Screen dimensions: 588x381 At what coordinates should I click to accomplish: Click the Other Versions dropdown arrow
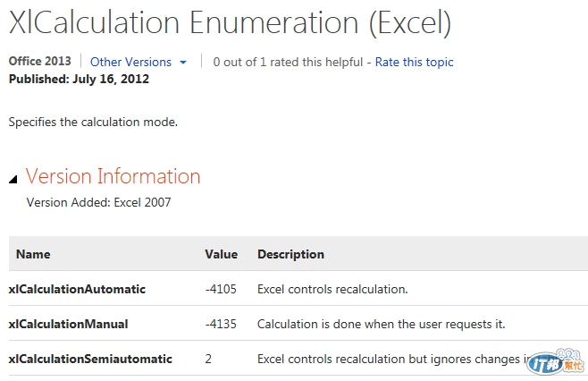pos(183,63)
